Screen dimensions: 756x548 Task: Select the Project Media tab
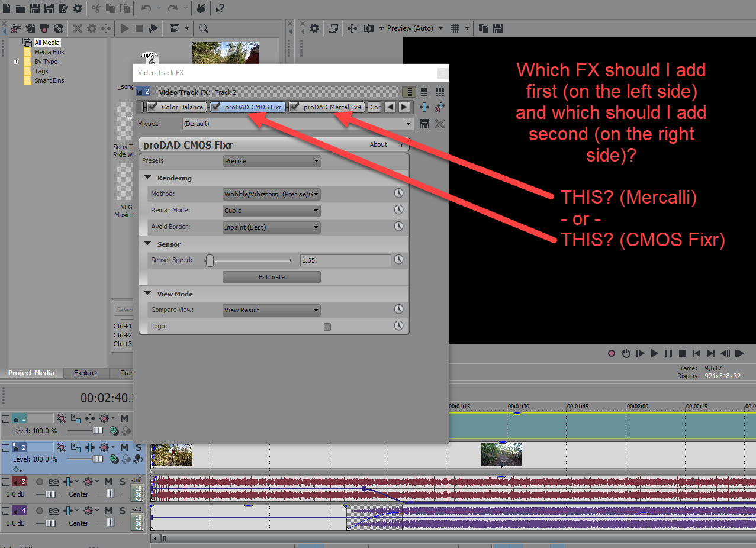pos(31,373)
